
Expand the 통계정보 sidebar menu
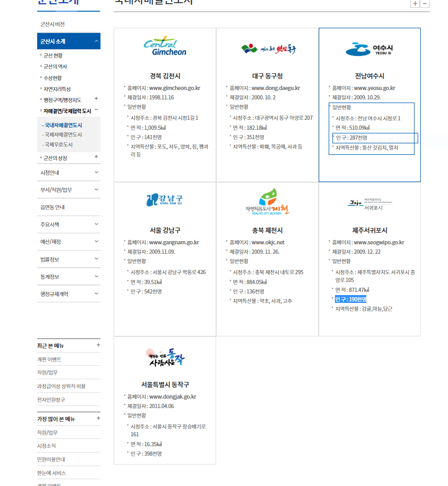96,276
